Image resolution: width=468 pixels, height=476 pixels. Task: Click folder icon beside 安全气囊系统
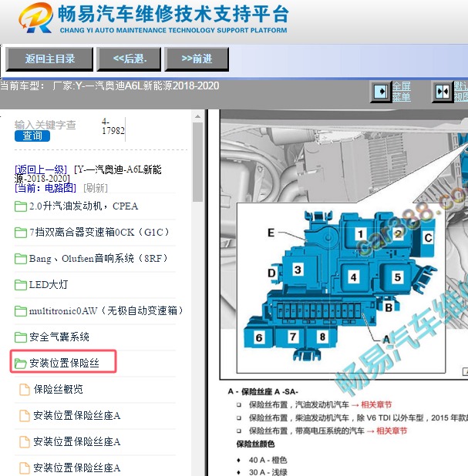tap(21, 337)
